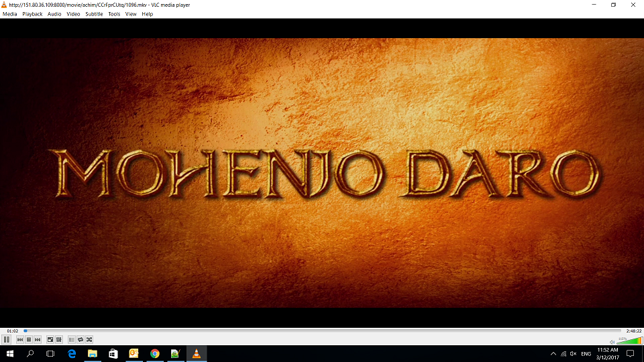Open Task View on taskbar
644x362 pixels.
(50, 353)
